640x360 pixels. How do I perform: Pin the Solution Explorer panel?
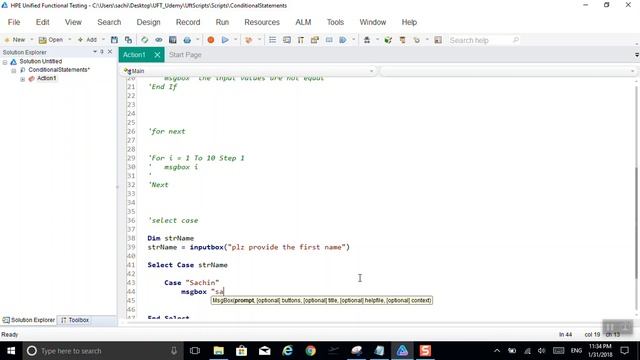point(102,52)
